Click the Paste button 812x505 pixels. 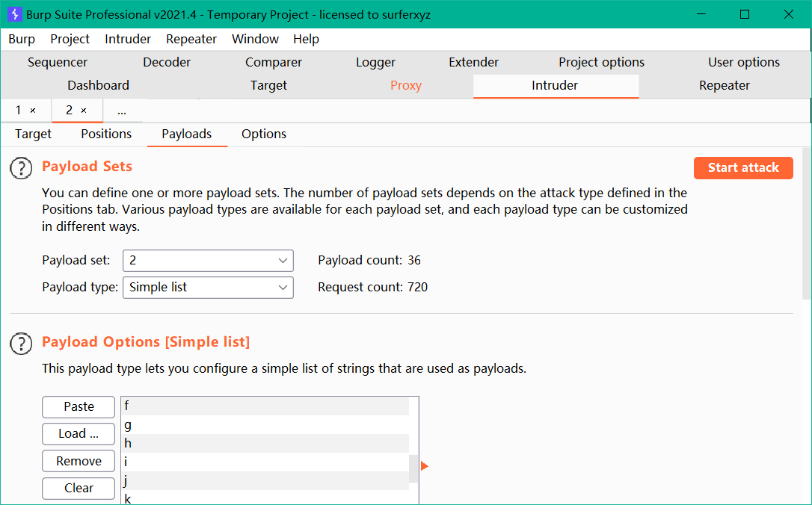coord(79,406)
